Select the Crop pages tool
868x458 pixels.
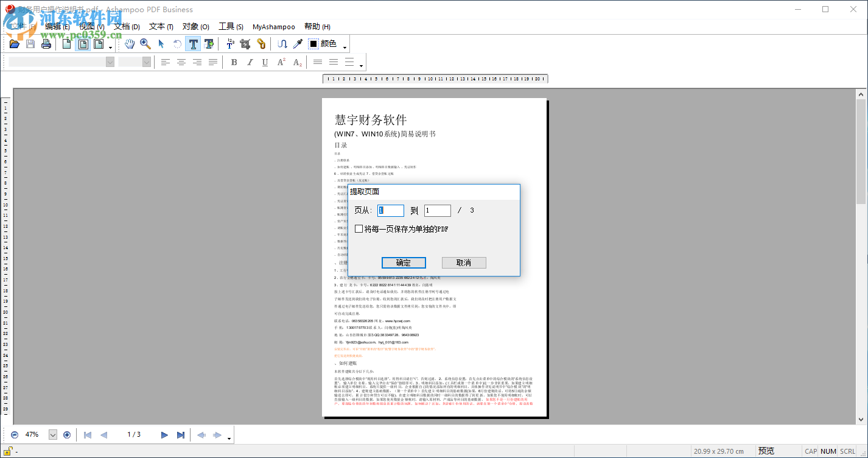tap(246, 44)
